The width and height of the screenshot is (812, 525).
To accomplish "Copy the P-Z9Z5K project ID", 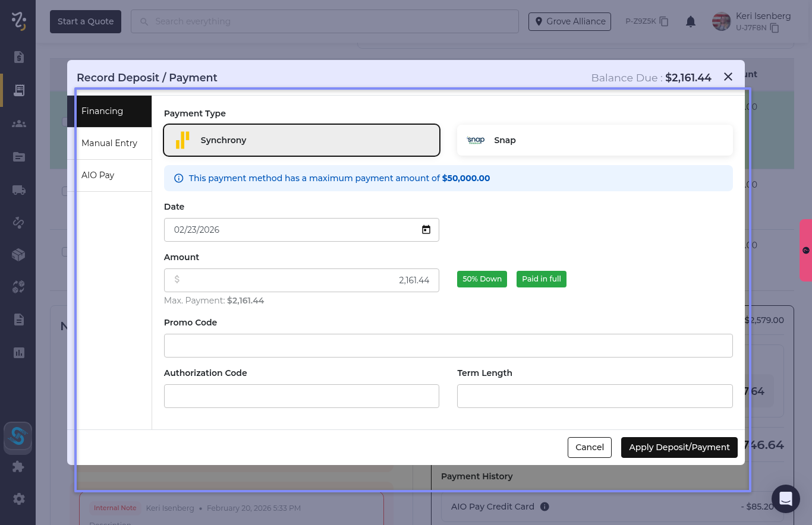I will point(665,21).
